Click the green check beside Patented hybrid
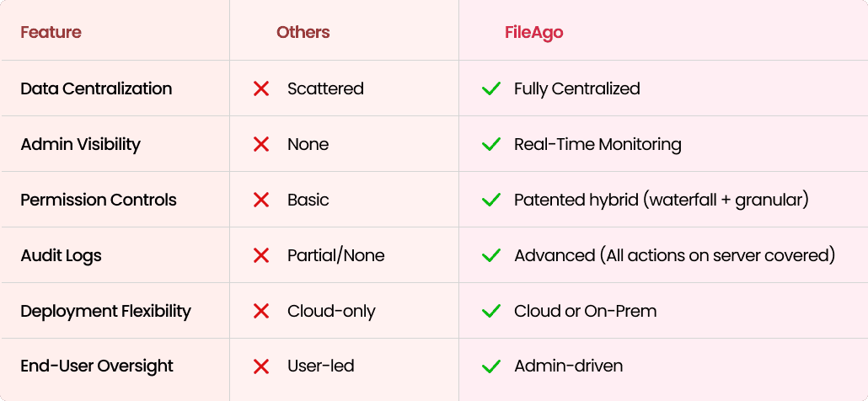The image size is (868, 401). (491, 200)
